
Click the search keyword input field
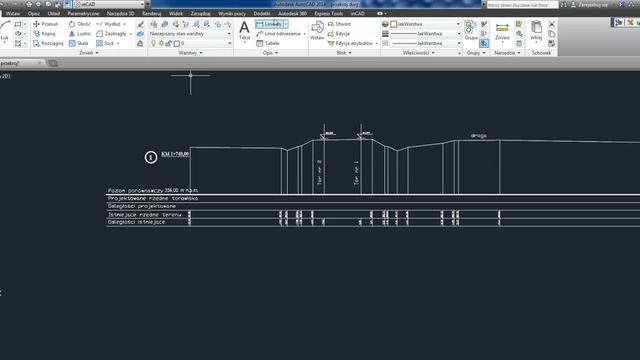(522, 5)
